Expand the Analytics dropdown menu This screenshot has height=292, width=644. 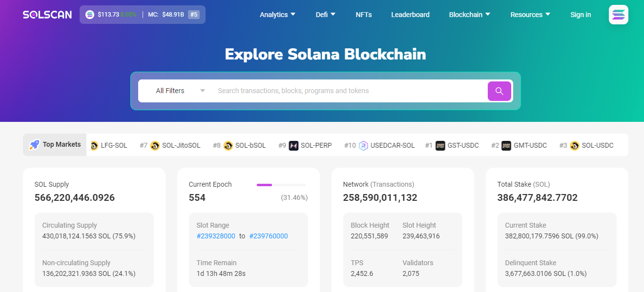pyautogui.click(x=277, y=15)
